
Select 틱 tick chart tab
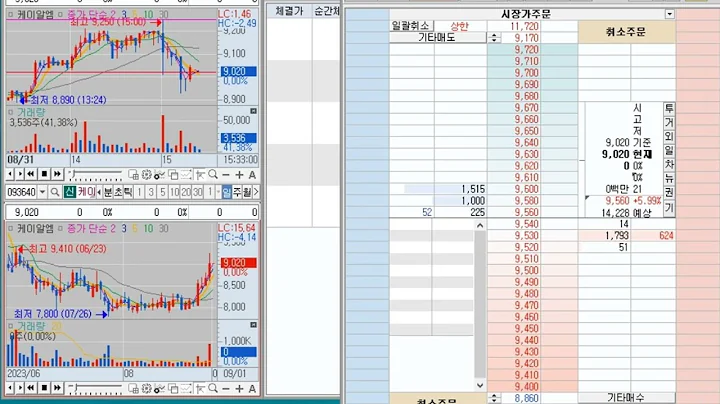click(128, 192)
